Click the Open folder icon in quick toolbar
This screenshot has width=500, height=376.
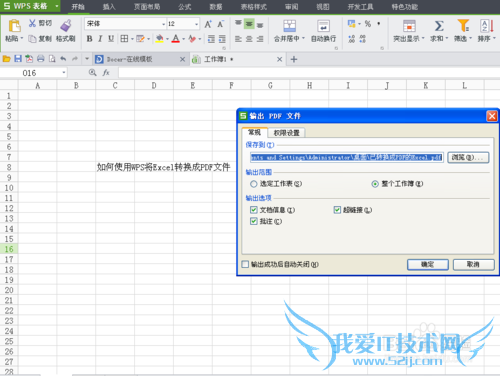pos(6,59)
